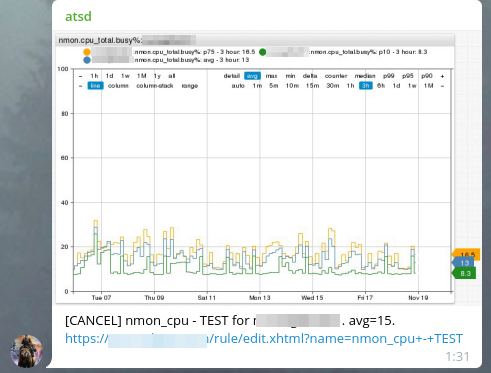Click the orange 16.5 value marker
Viewport: 491px width, 373px height.
point(467,254)
